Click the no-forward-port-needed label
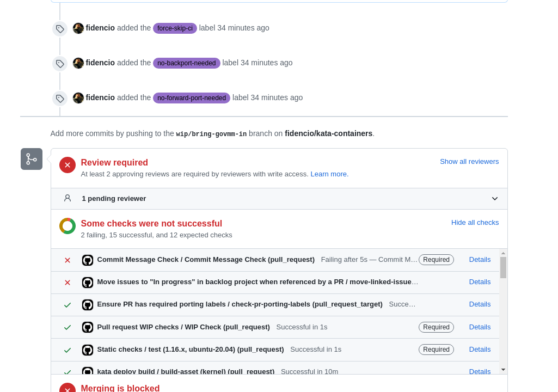 (192, 98)
